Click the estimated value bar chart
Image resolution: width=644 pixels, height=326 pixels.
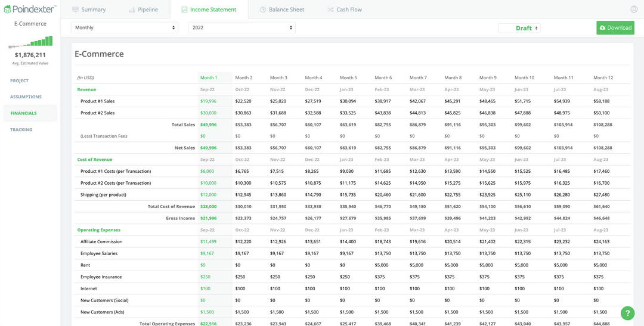click(30, 42)
